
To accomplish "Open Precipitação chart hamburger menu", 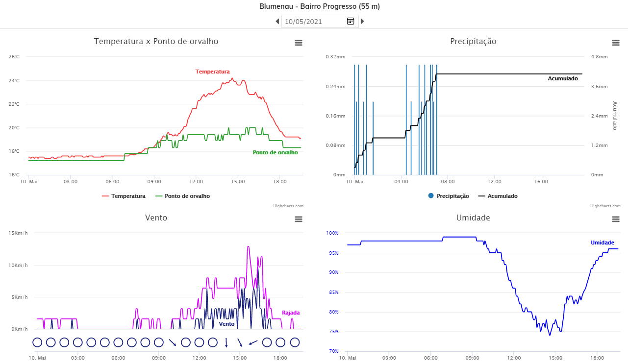I will click(x=616, y=43).
